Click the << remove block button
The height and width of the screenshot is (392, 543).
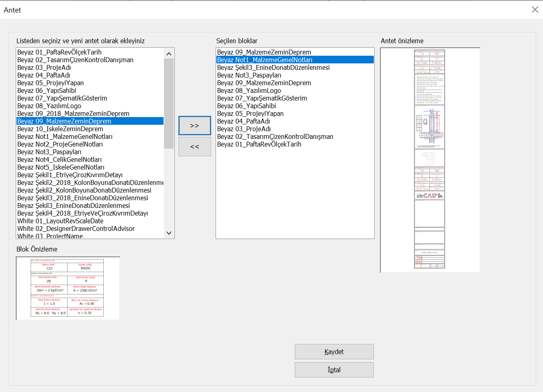[x=195, y=147]
